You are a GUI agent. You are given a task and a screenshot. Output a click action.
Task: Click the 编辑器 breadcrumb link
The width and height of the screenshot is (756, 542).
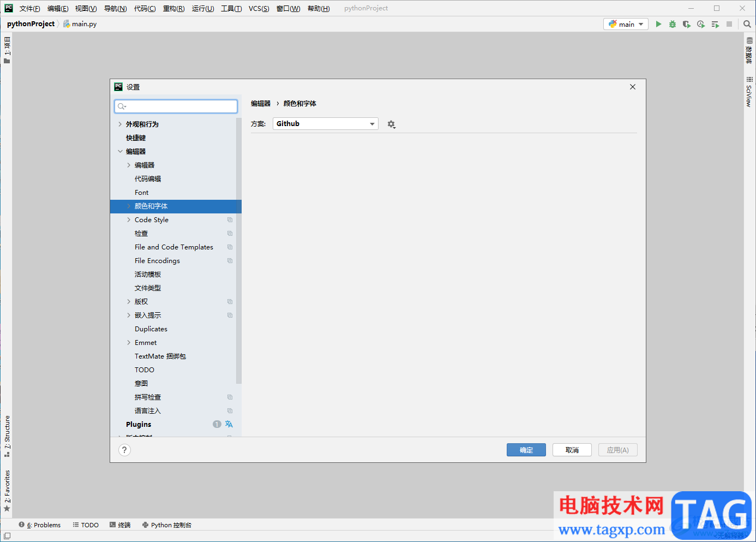[261, 104]
